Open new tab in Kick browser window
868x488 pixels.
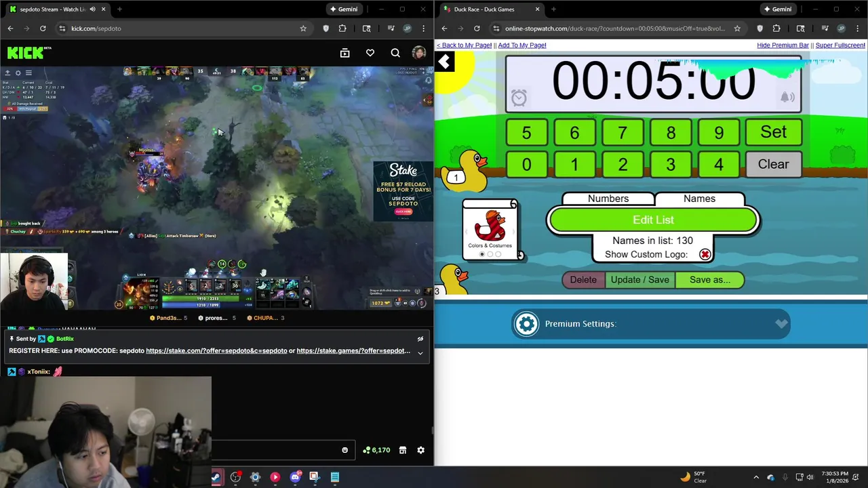pyautogui.click(x=119, y=9)
